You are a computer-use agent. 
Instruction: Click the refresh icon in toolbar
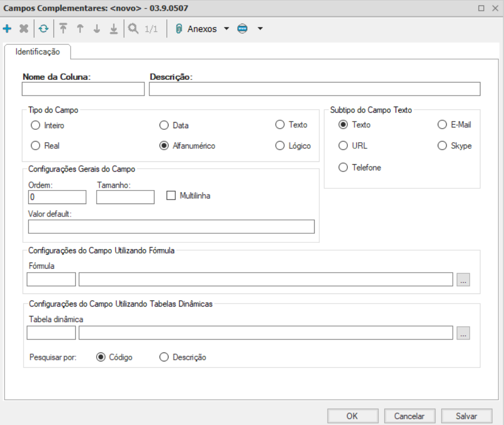43,29
